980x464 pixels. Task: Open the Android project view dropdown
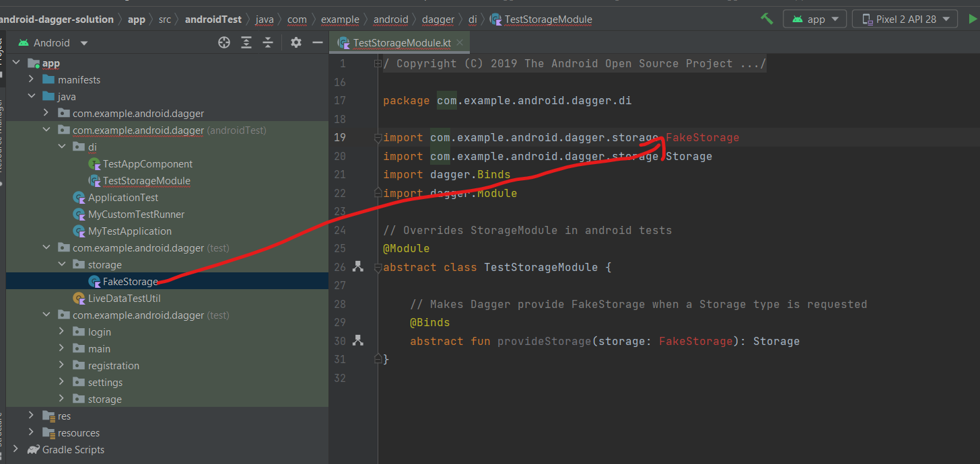pyautogui.click(x=54, y=43)
